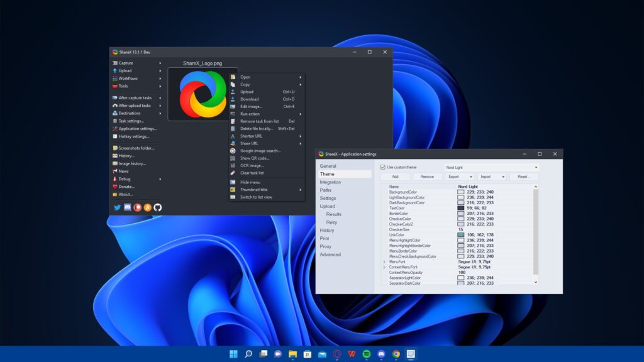Viewport: 644px width, 362px height.
Task: Select the CheckerSize value 15
Action: [460, 230]
